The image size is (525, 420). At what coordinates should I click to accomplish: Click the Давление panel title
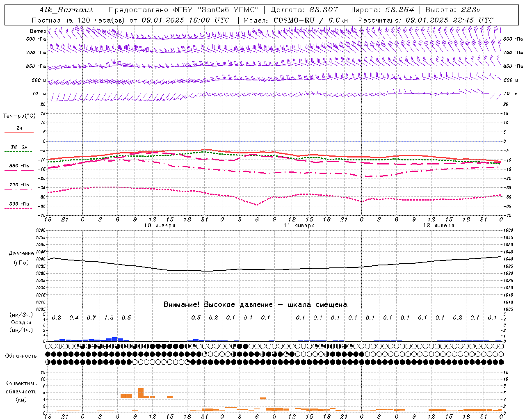(21, 253)
